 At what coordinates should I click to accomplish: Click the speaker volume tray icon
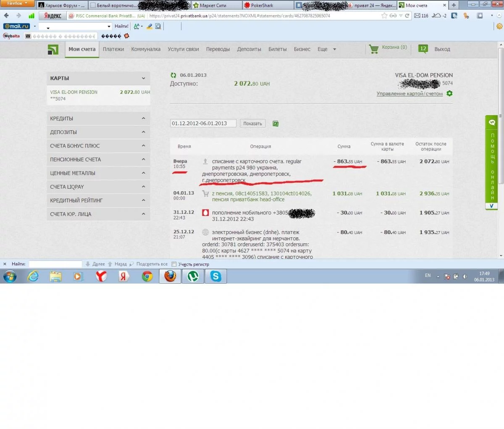point(465,276)
